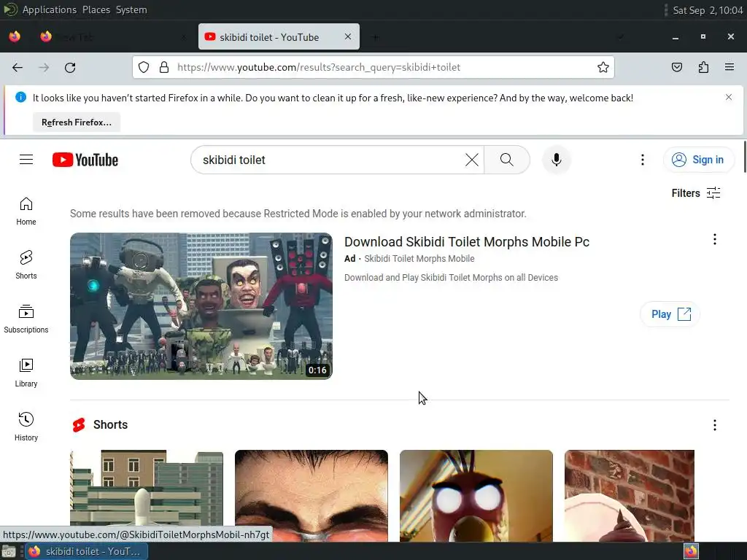Click the page vertical scrollbar
Screen dimensions: 747x560
point(744,157)
